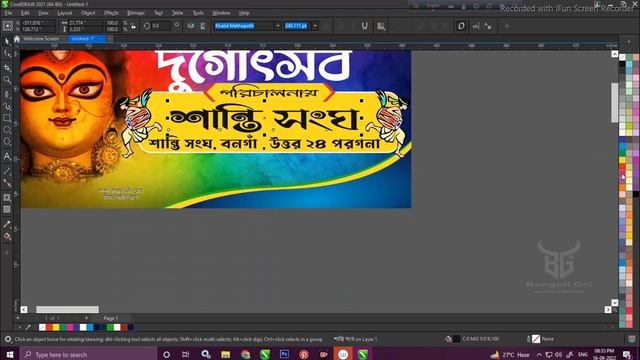Open the Window menu
The height and width of the screenshot is (360, 640).
221,13
